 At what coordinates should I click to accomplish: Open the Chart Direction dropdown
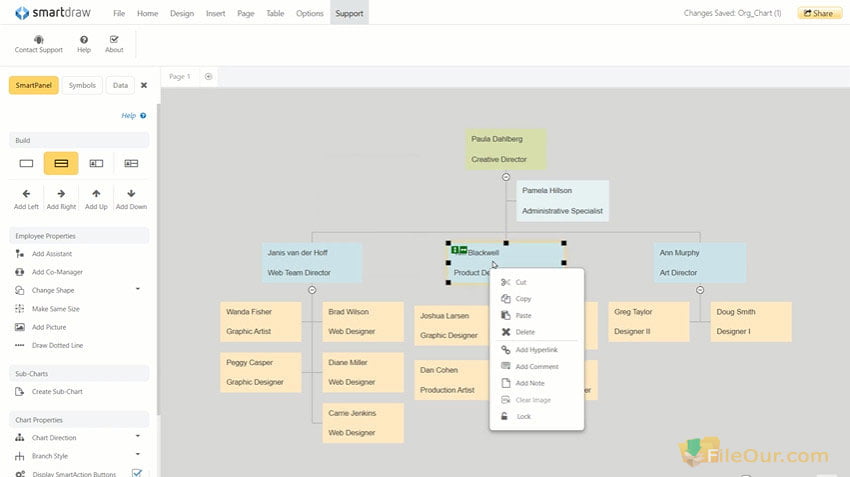(x=137, y=437)
